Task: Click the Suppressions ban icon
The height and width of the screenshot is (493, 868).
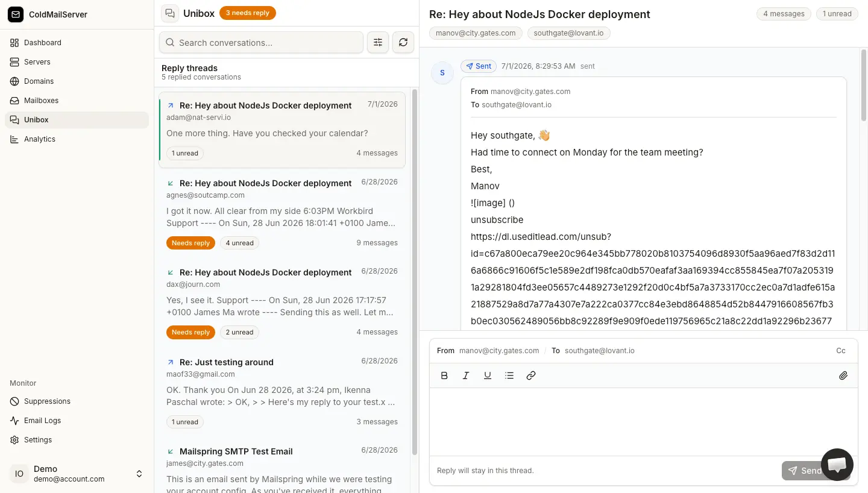Action: [14, 401]
